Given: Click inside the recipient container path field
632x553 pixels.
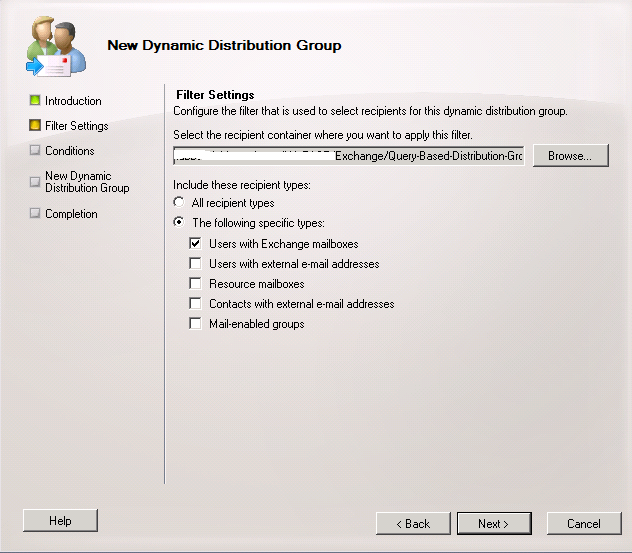Looking at the screenshot, I should coord(348,157).
